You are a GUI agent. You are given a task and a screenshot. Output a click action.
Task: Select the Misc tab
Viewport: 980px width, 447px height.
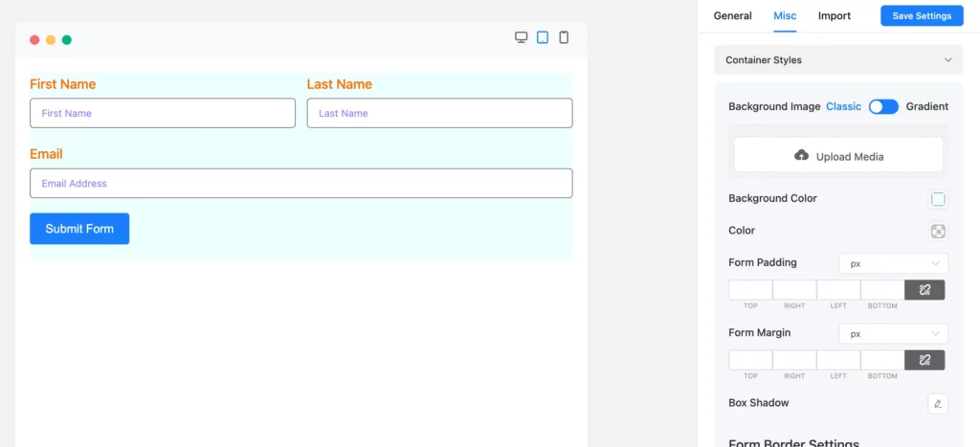pyautogui.click(x=785, y=15)
